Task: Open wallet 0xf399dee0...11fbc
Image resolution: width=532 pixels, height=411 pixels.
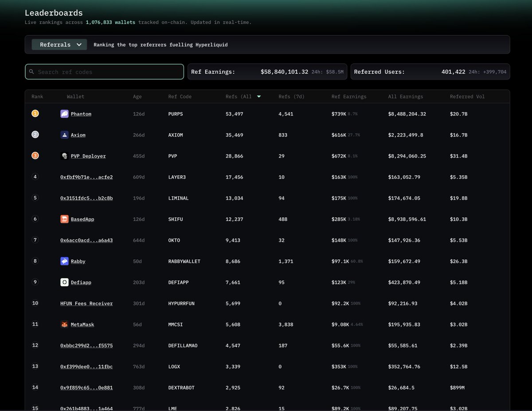Action: 86,367
